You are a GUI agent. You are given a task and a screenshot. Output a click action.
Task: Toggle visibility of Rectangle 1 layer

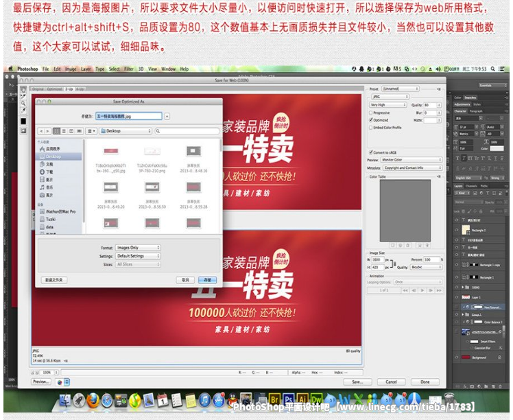[456, 277]
